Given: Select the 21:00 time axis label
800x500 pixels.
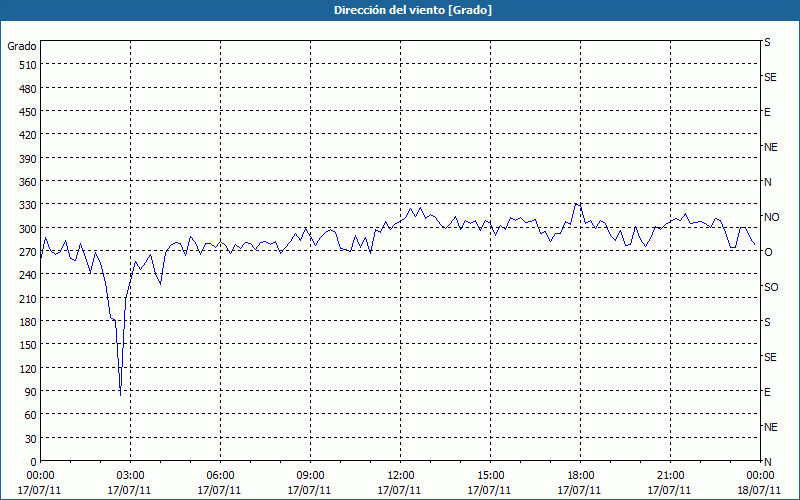Looking at the screenshot, I should coord(670,476).
